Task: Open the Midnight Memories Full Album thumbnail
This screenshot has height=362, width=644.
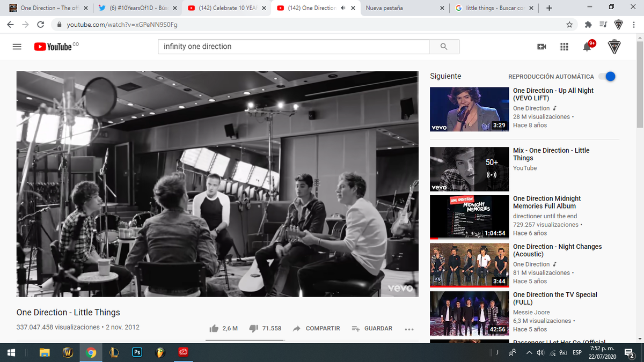Action: [470, 217]
